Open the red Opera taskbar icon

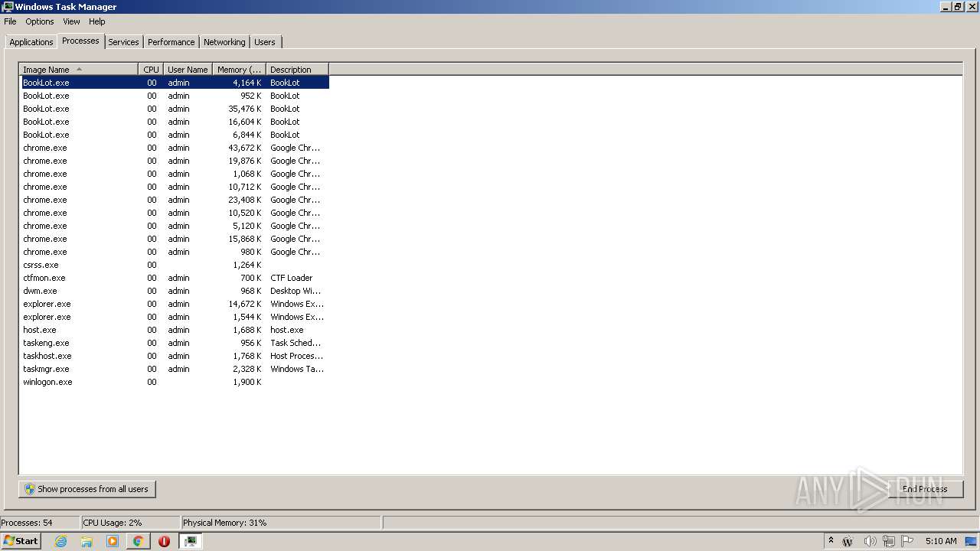[x=164, y=541]
